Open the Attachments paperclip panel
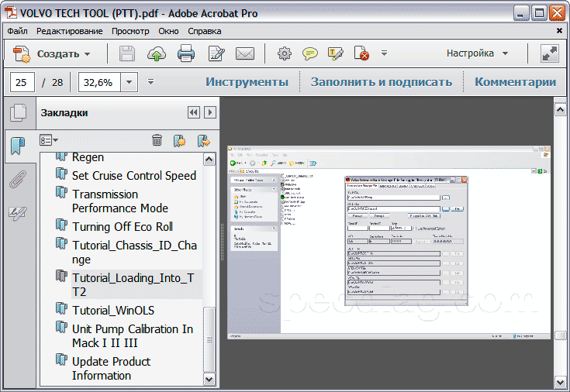Image resolution: width=570 pixels, height=392 pixels. [x=17, y=181]
